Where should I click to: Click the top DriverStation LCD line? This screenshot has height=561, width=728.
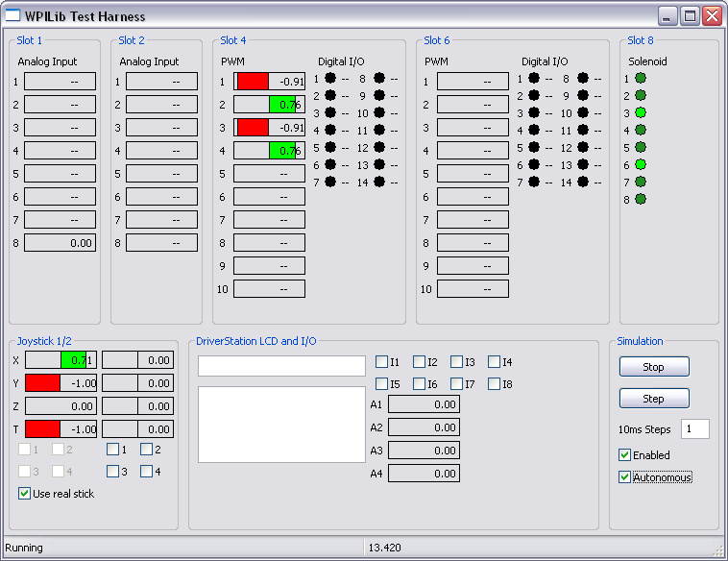tap(281, 366)
